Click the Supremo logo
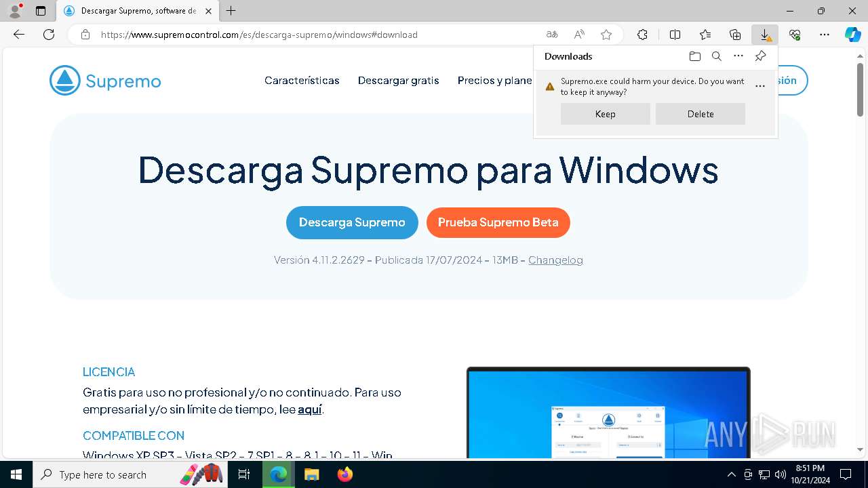The height and width of the screenshot is (488, 868). [105, 81]
